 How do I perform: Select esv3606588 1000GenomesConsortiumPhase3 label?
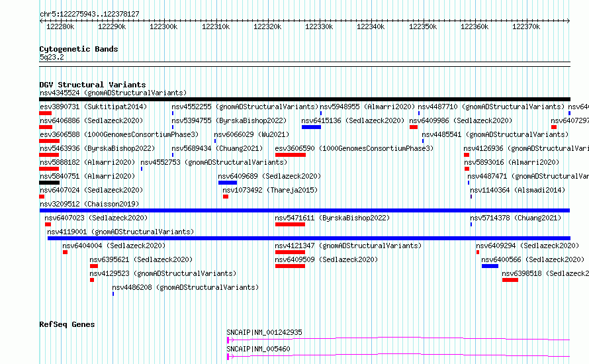coord(119,134)
